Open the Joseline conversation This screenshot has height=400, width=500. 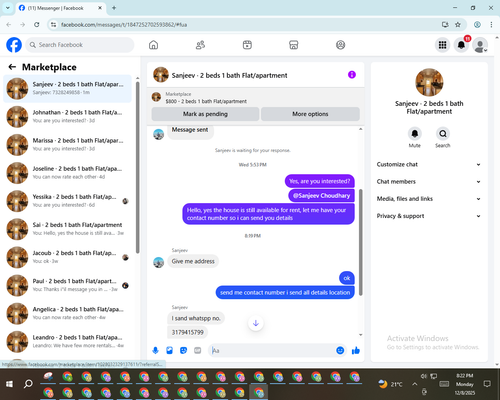pos(67,173)
